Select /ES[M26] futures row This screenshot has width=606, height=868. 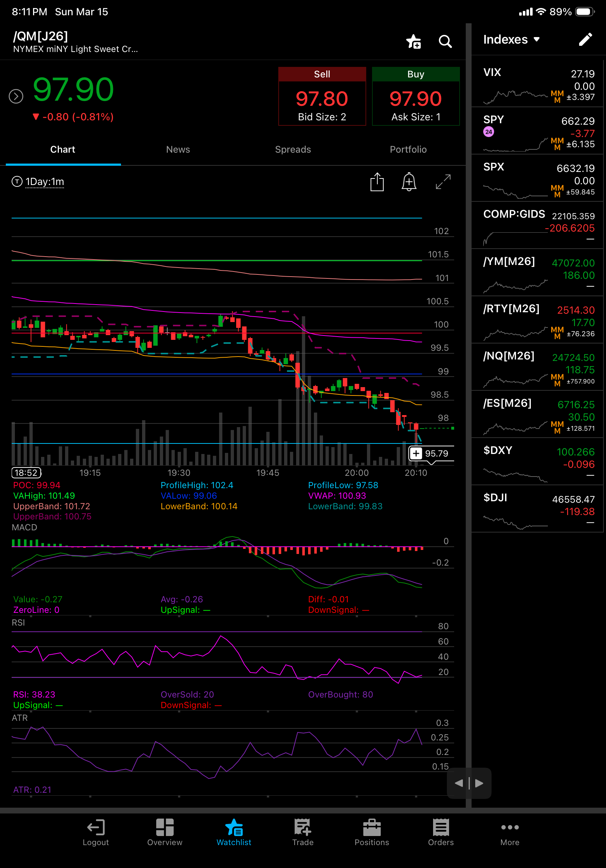coord(537,415)
